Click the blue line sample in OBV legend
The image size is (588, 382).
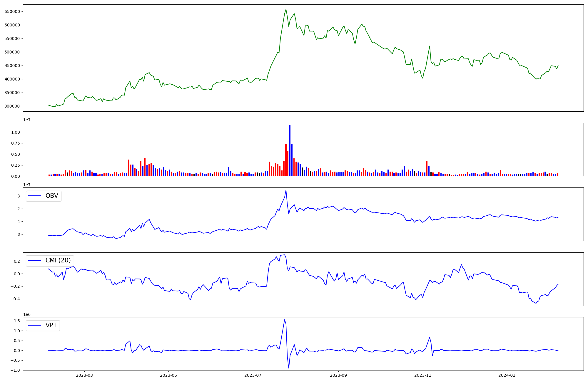34,196
